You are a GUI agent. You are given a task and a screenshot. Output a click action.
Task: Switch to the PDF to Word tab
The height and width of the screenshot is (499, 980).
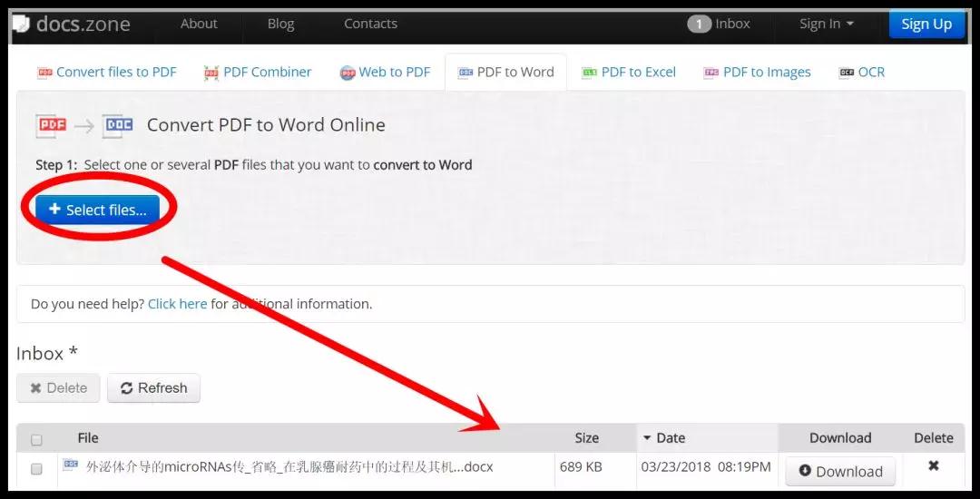(x=505, y=73)
